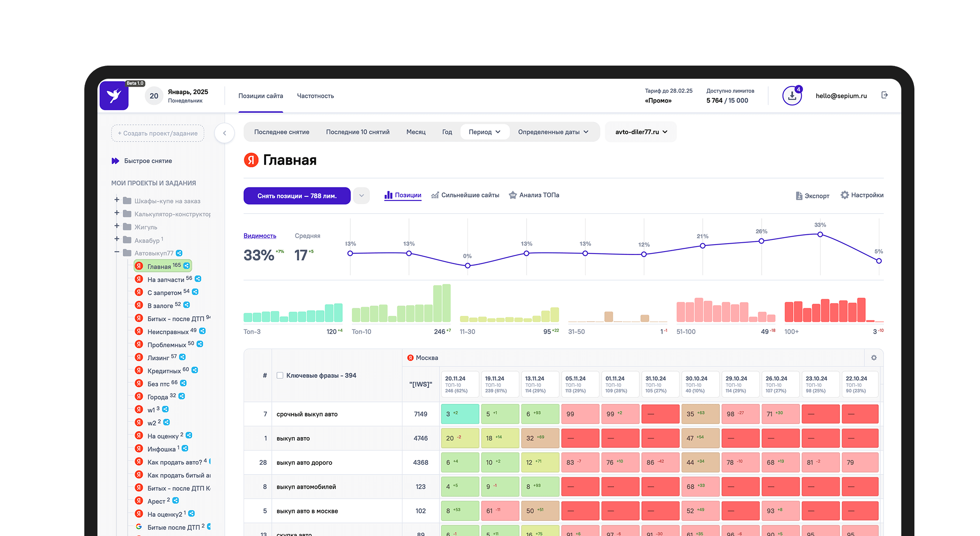980x536 pixels.
Task: Click hello@sepium.ru account email
Action: (841, 96)
